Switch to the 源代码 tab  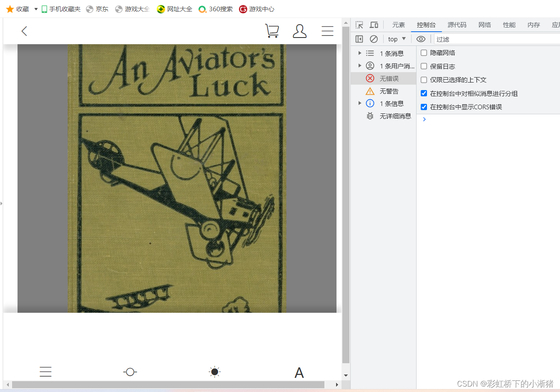pyautogui.click(x=457, y=25)
